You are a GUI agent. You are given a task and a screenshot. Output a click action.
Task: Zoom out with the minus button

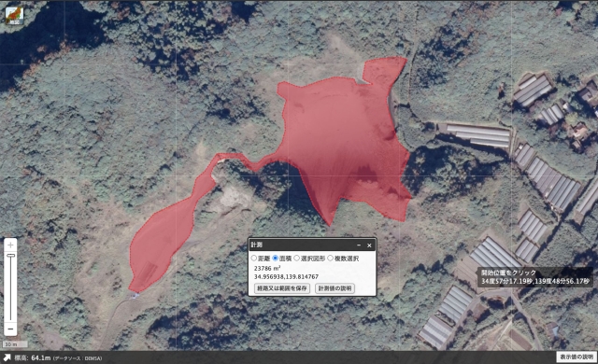point(10,329)
